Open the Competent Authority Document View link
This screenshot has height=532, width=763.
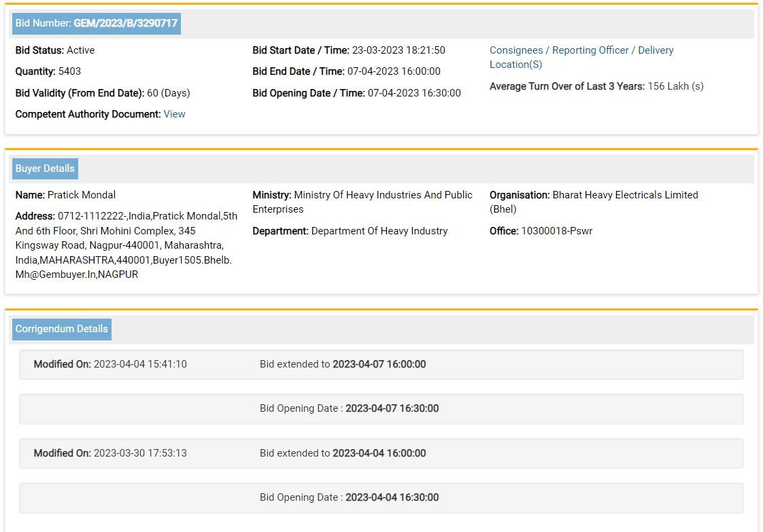coord(174,114)
